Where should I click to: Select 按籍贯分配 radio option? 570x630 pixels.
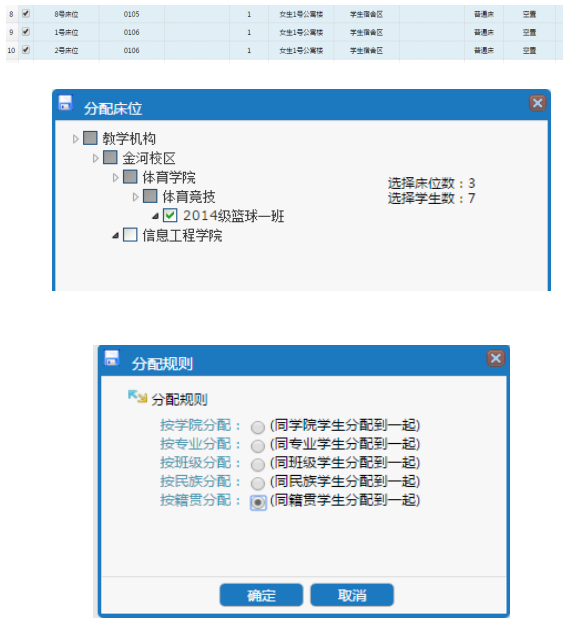258,502
